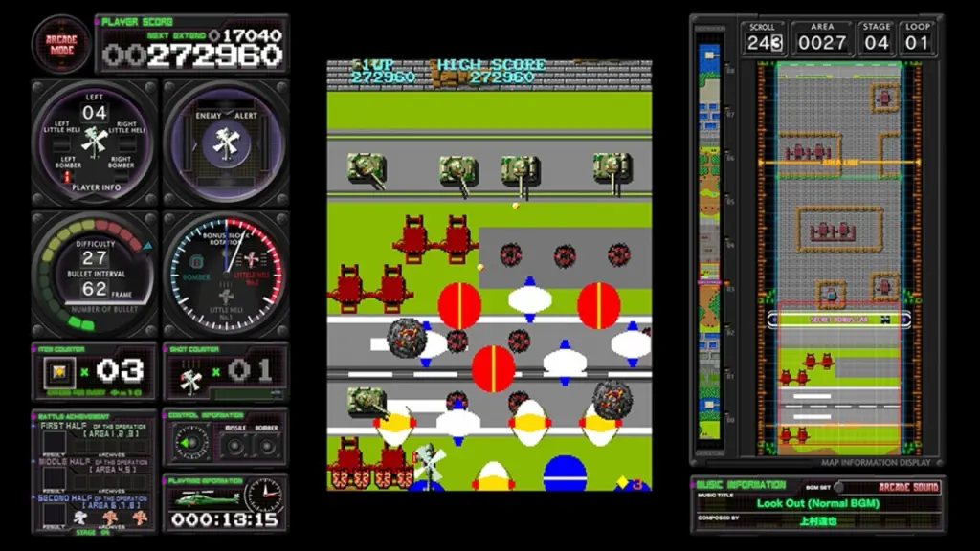Click the white helicopter in Second Half archives

[x=80, y=518]
